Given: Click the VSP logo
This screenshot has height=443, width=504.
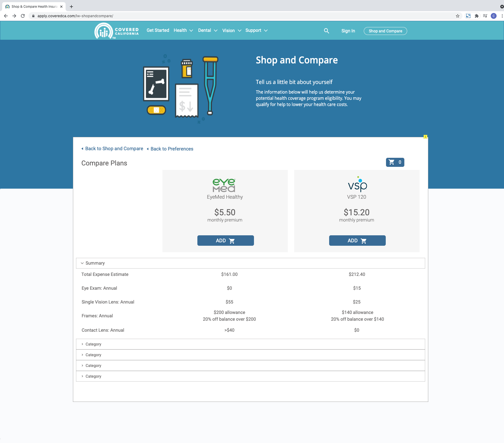Looking at the screenshot, I should point(357,185).
